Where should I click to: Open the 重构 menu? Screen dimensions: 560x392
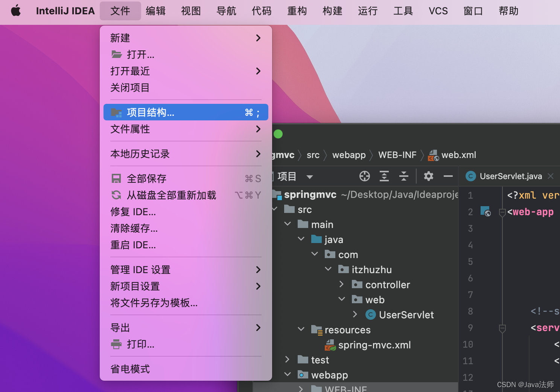pyautogui.click(x=297, y=11)
